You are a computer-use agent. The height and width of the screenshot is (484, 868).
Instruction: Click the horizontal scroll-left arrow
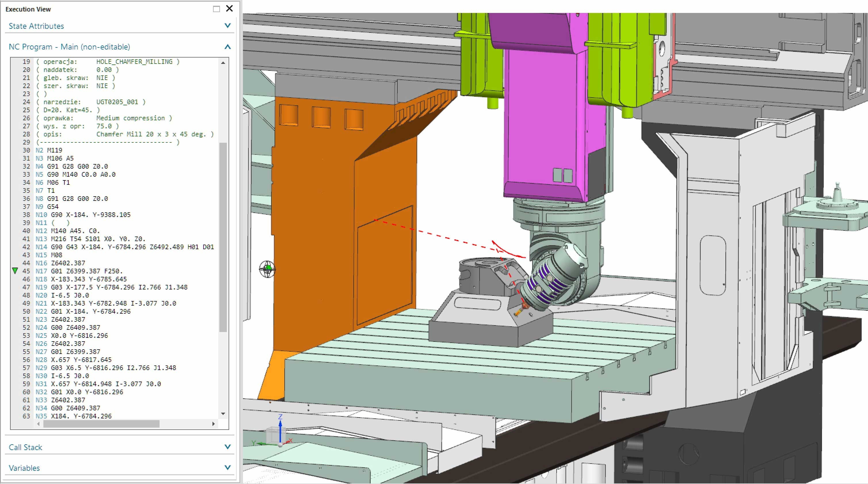pos(39,424)
